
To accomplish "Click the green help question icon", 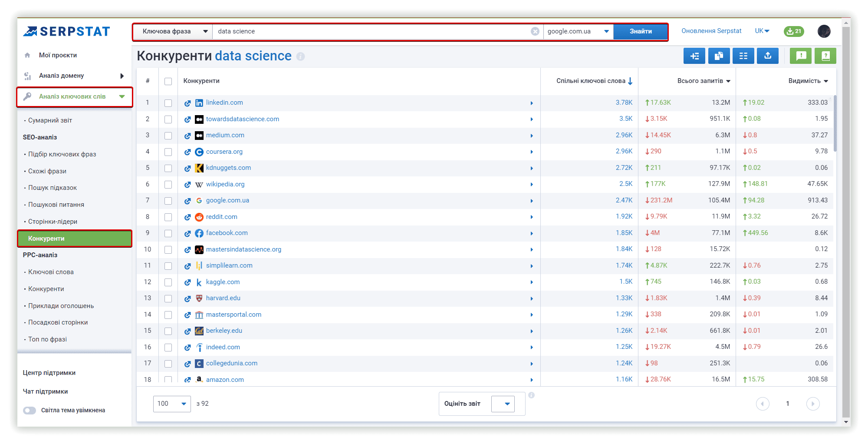I will (825, 56).
